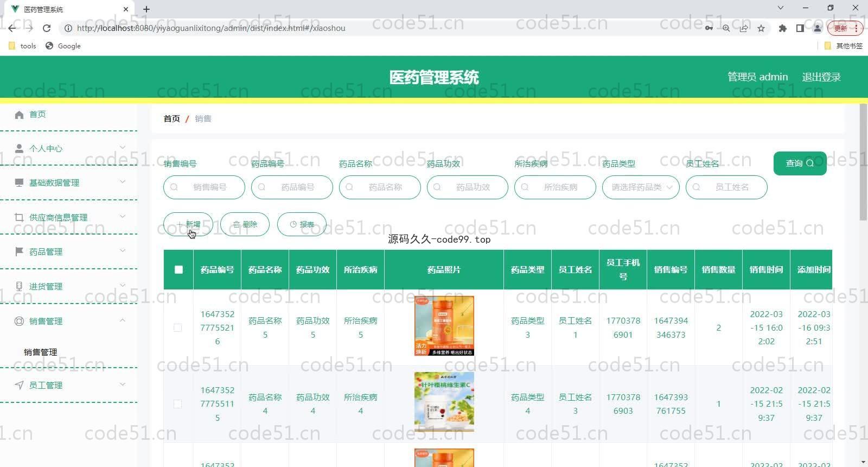Viewport: 868px width, 467px height.
Task: Focus the 员工姓名 search field
Action: click(x=726, y=187)
